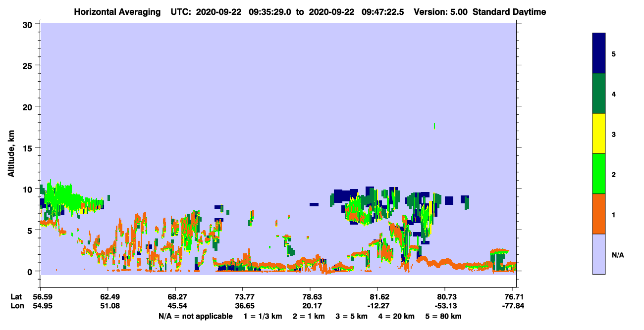Click longitude value -12.27

pyautogui.click(x=377, y=306)
